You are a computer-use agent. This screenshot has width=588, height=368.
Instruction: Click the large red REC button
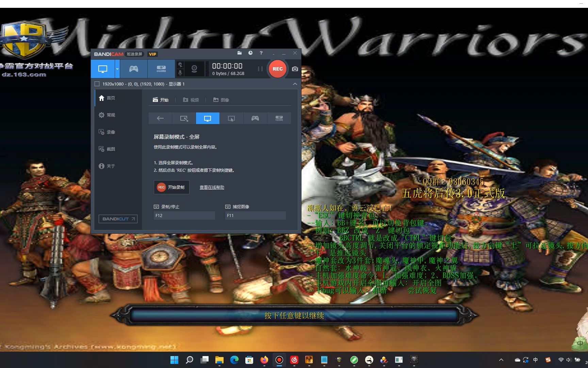click(277, 69)
